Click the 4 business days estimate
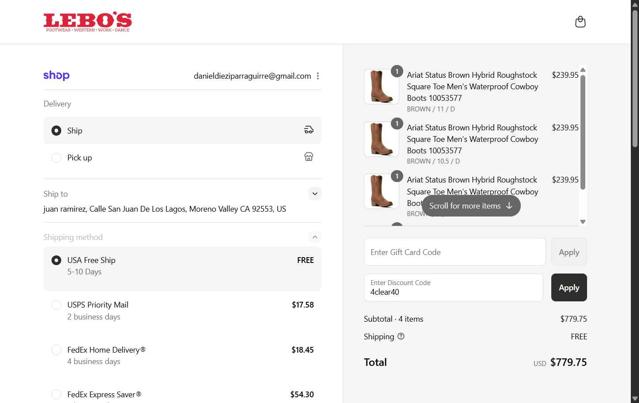The width and height of the screenshot is (639, 403). [94, 361]
